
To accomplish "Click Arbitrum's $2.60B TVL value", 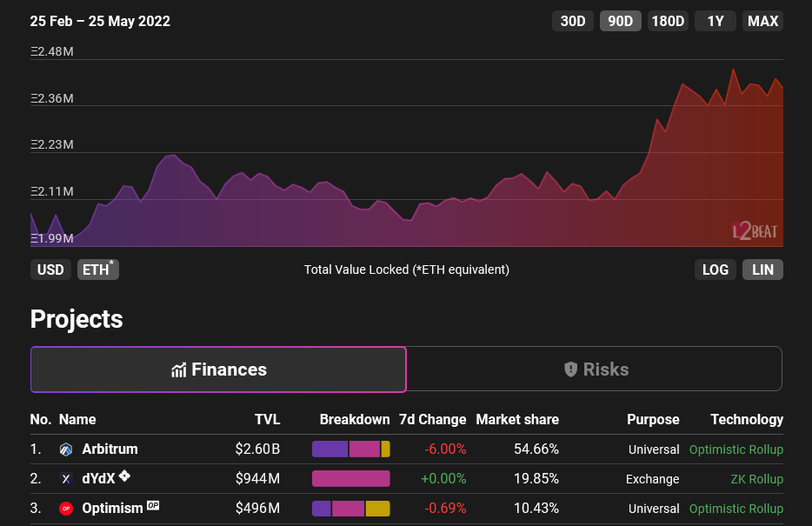I will click(257, 449).
